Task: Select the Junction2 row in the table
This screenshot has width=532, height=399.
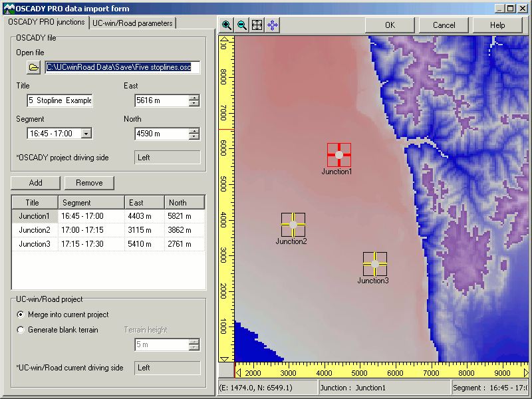Action: click(x=108, y=230)
